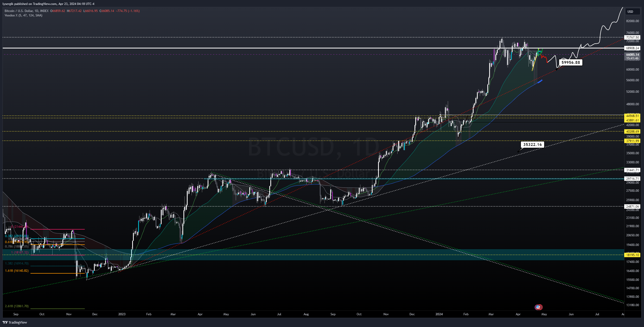Click the US flag economic event icon

pyautogui.click(x=538, y=307)
